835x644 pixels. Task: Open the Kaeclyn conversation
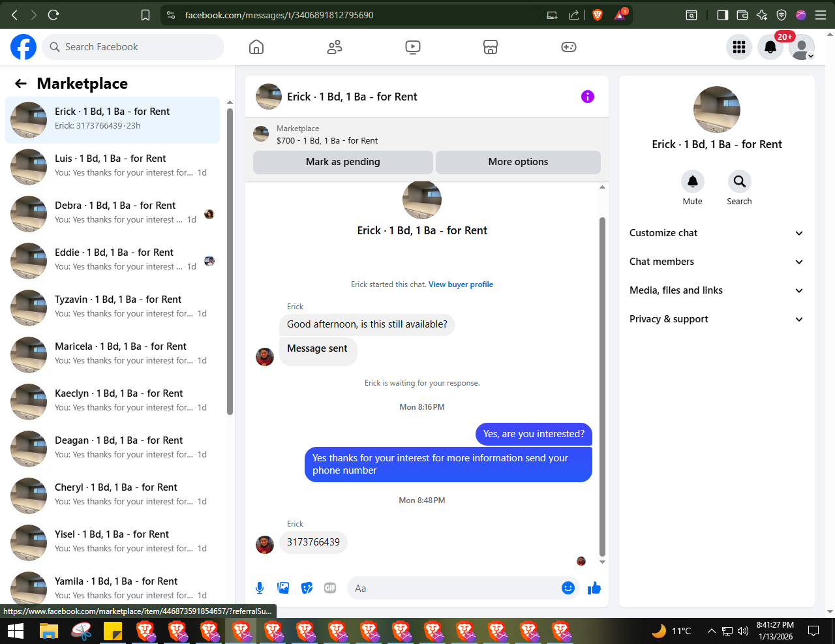pos(112,402)
